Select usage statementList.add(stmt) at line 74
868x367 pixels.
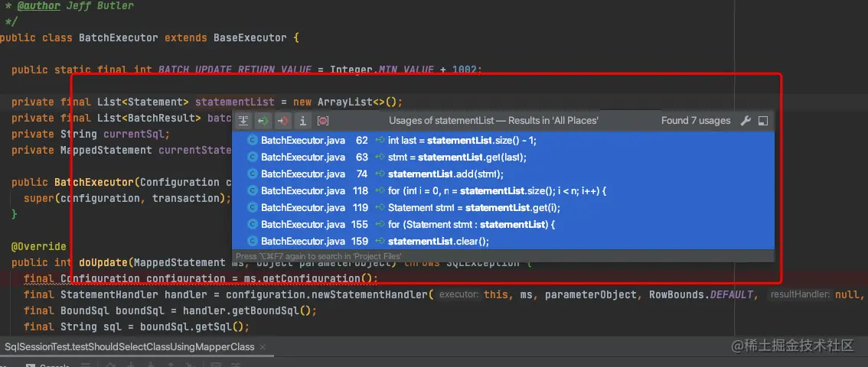click(x=503, y=174)
